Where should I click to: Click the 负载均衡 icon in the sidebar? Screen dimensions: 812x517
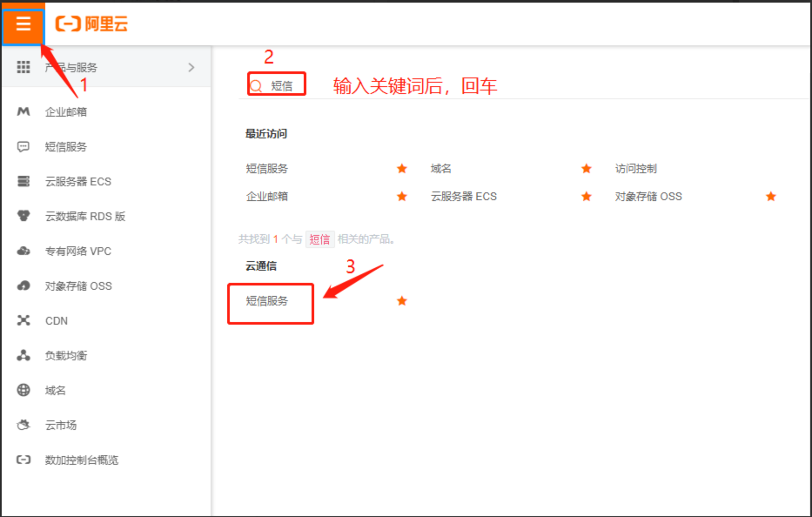23,355
